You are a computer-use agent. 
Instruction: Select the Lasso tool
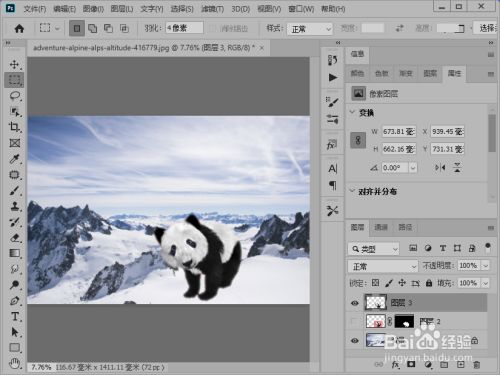pyautogui.click(x=14, y=96)
